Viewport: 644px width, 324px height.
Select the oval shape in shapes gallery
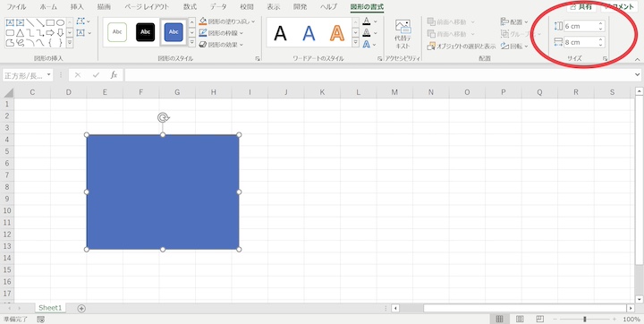pos(61,22)
